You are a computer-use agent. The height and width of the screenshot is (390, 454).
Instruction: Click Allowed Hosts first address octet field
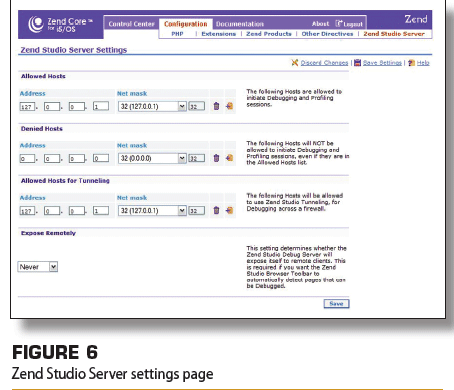[x=27, y=106]
